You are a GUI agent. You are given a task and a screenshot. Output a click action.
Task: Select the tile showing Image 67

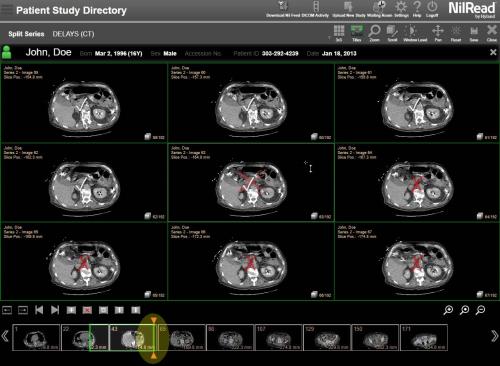417,262
